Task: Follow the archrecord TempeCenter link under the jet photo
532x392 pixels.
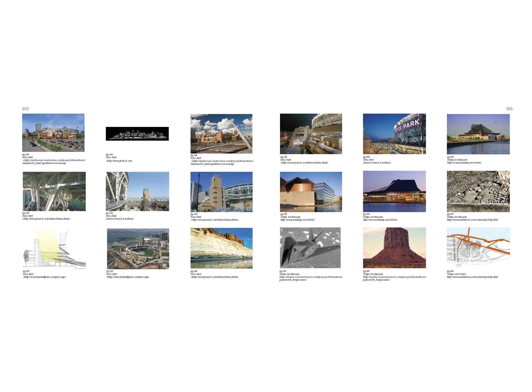Action: coord(311,278)
